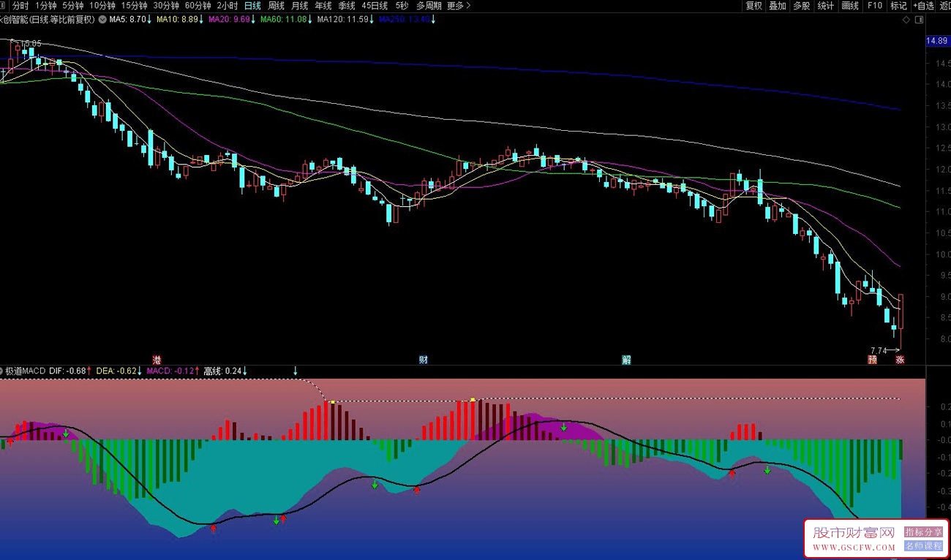Visit the WWW.GSCFW.COM website link

854,548
